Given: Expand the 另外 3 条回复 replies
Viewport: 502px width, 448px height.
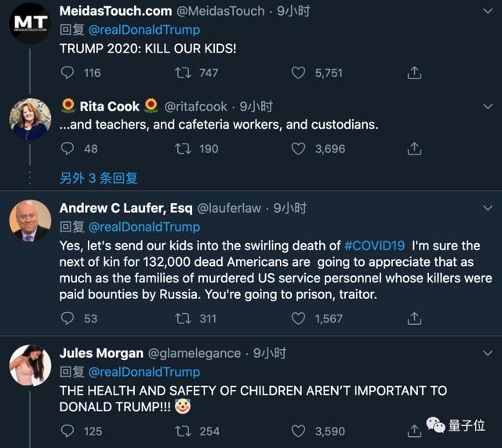Looking at the screenshot, I should [99, 178].
